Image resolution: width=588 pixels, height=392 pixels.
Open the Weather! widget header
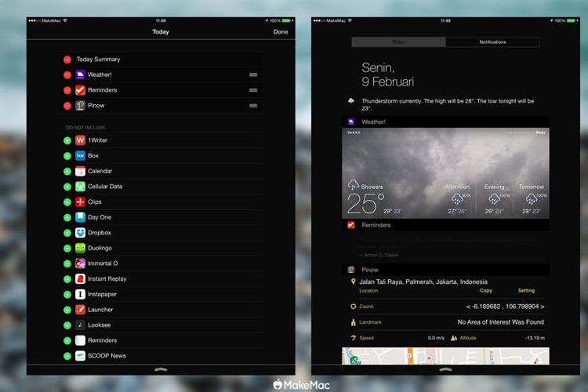(x=445, y=122)
